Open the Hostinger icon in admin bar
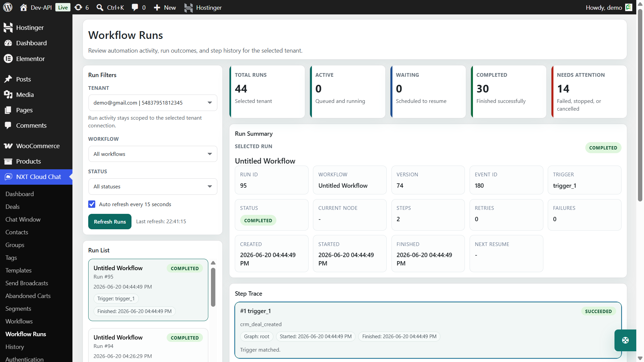The width and height of the screenshot is (644, 362). (x=189, y=7)
